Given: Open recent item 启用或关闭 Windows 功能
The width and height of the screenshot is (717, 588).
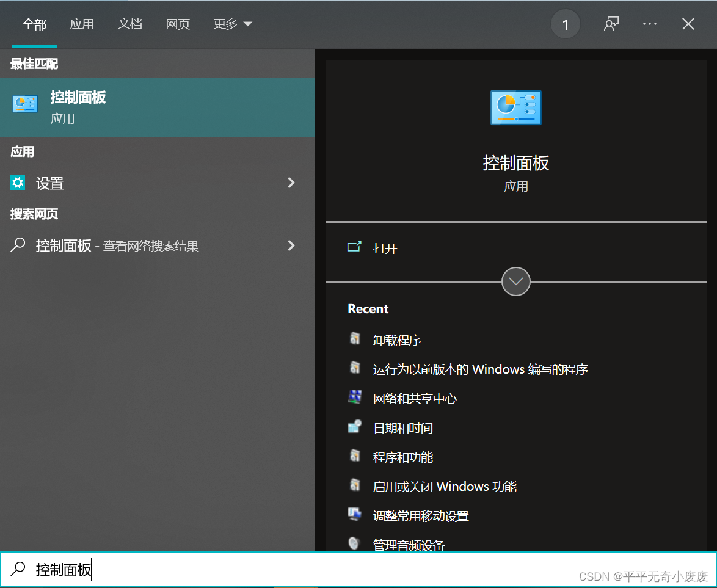Looking at the screenshot, I should tap(445, 486).
